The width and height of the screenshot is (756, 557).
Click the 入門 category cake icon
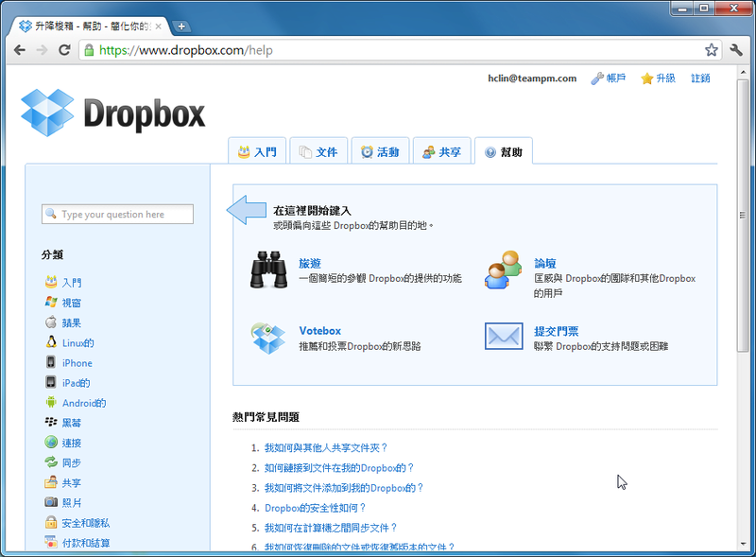point(51,282)
